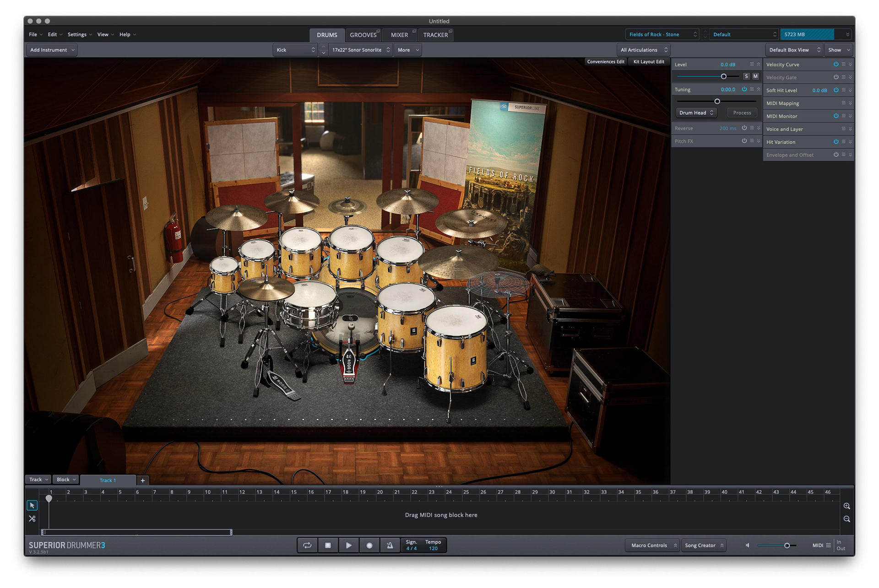Open the Drum Head dropdown
The image size is (879, 588).
pyautogui.click(x=696, y=113)
